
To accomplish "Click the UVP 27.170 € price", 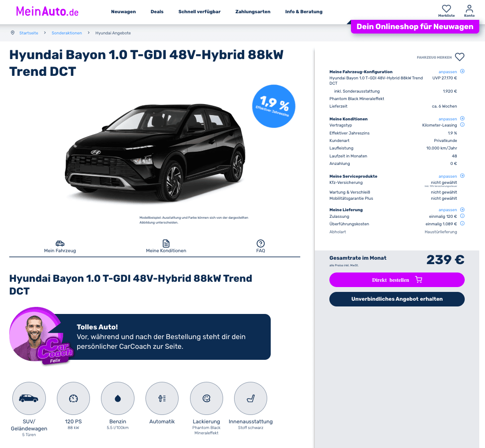I will tap(444, 78).
